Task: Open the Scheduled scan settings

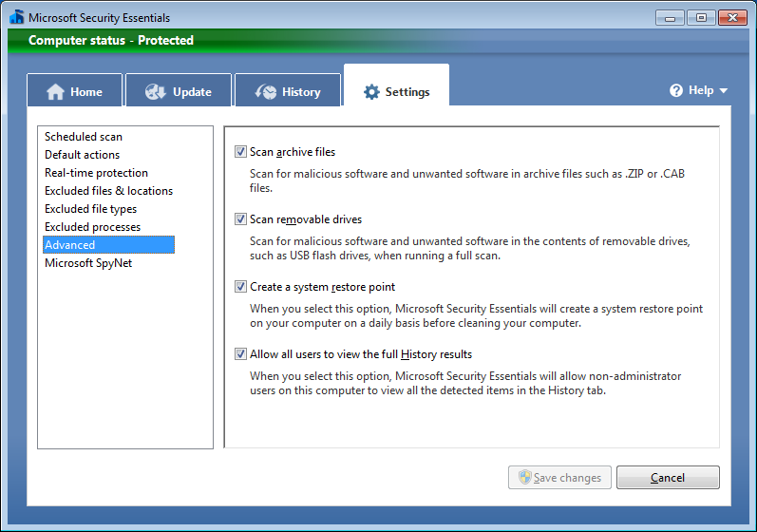Action: point(84,137)
